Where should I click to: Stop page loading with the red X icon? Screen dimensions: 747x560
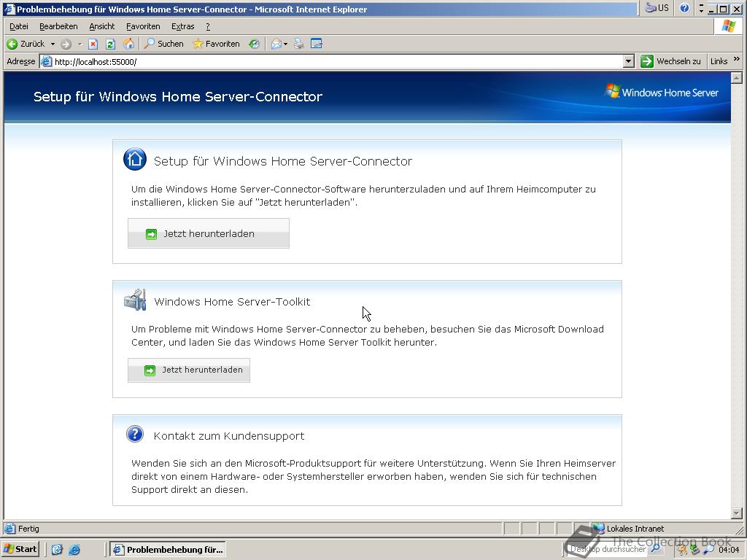pyautogui.click(x=93, y=44)
